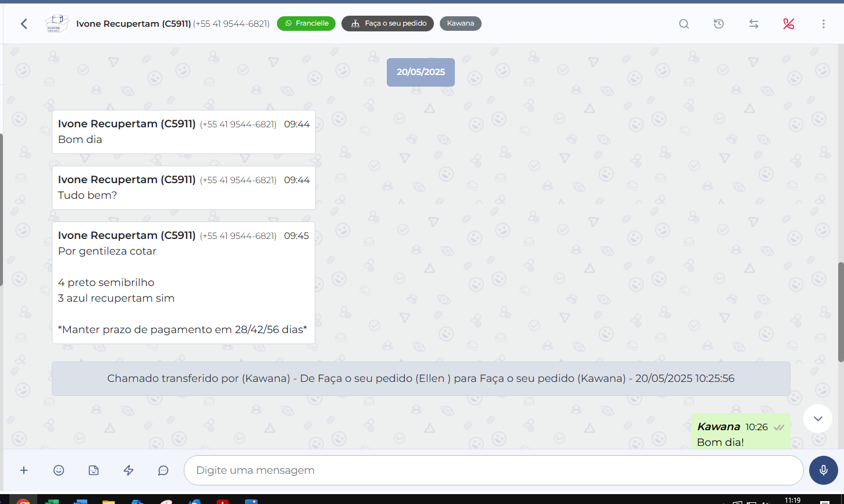Open the emoji picker
The height and width of the screenshot is (504, 844).
59,470
